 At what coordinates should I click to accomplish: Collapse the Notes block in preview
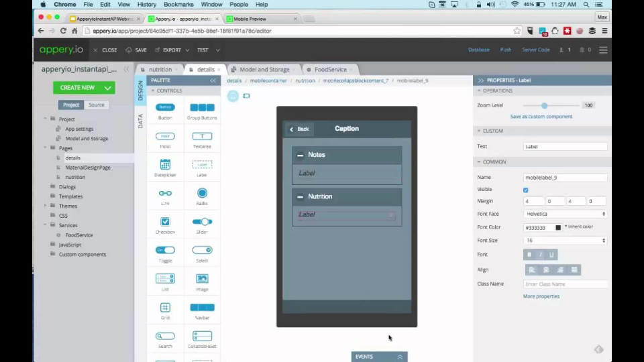[x=301, y=155]
